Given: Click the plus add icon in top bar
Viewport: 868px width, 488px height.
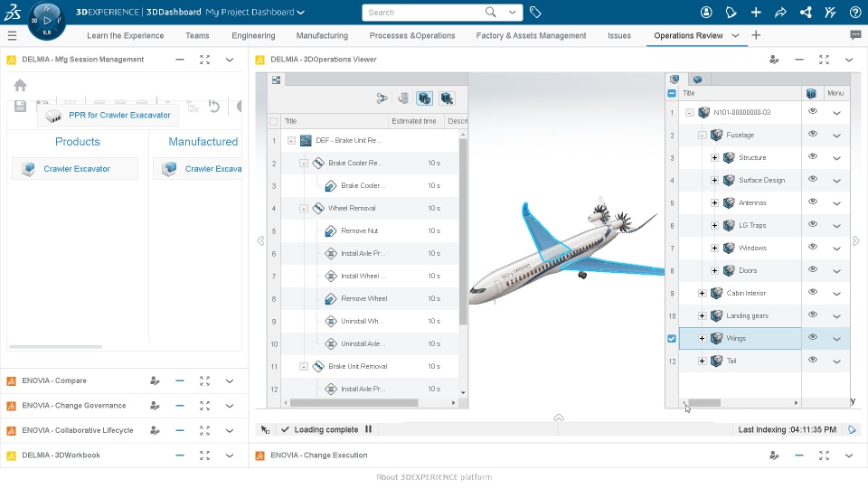Looking at the screenshot, I should pos(756,12).
